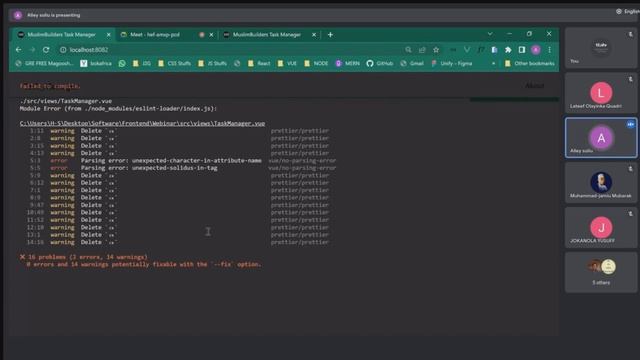
Task: Open the React bookmarks folder
Action: click(x=259, y=64)
